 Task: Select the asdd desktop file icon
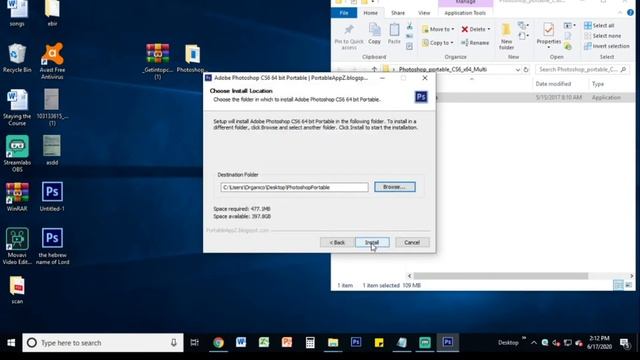52,150
